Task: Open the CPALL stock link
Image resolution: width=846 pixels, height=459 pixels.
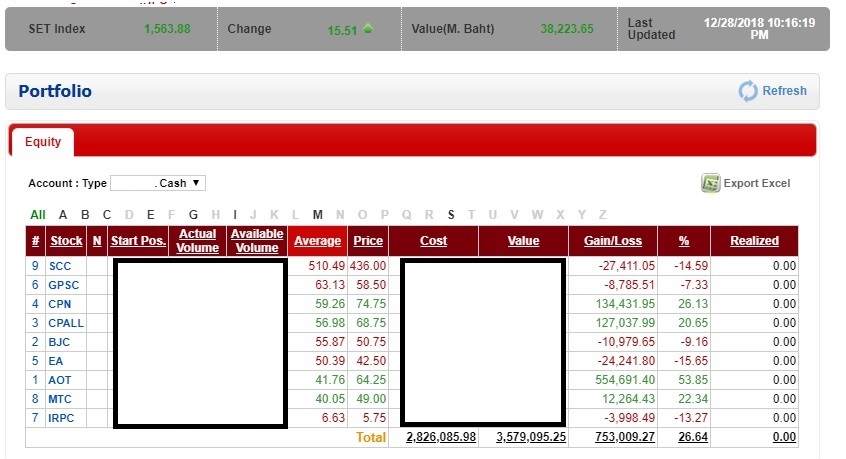Action: [x=66, y=323]
